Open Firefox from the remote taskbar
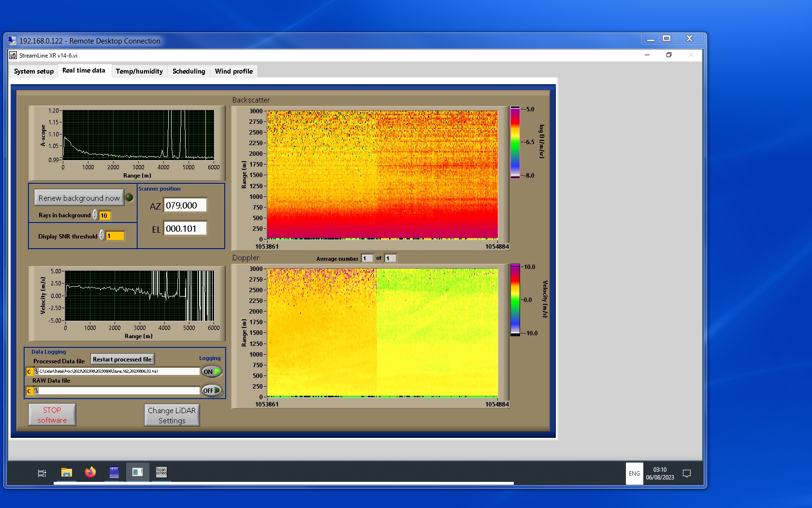The height and width of the screenshot is (508, 812). pos(90,472)
